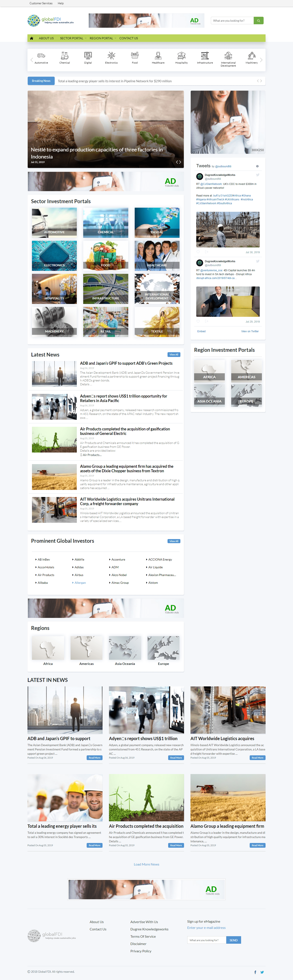
Task: Click View All beside Prominent Global Investors
Action: 174,541
